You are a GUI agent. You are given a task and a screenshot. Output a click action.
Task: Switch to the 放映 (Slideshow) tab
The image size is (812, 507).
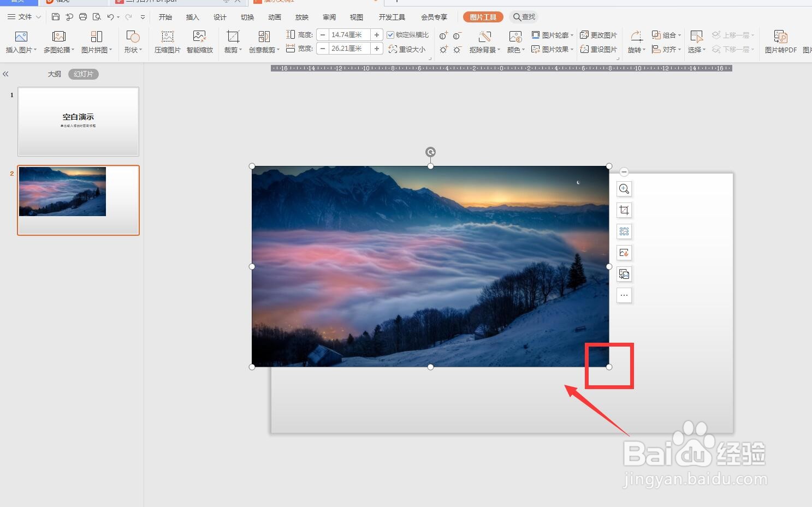click(302, 17)
